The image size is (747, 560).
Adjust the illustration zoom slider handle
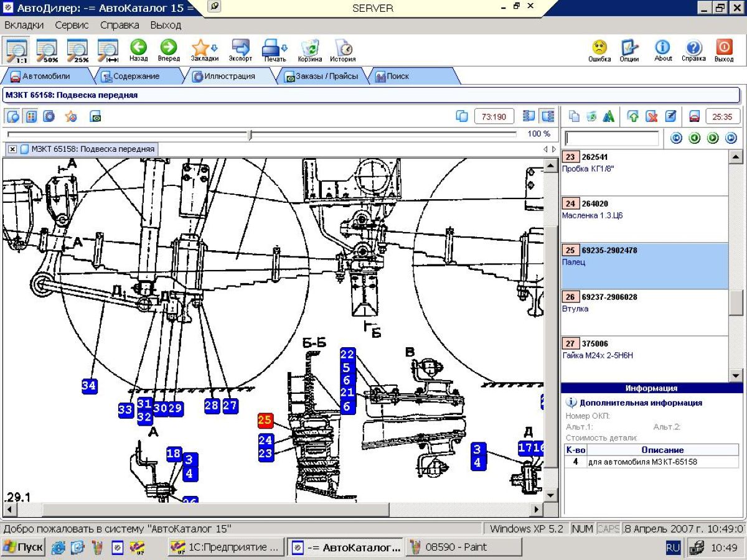click(250, 134)
